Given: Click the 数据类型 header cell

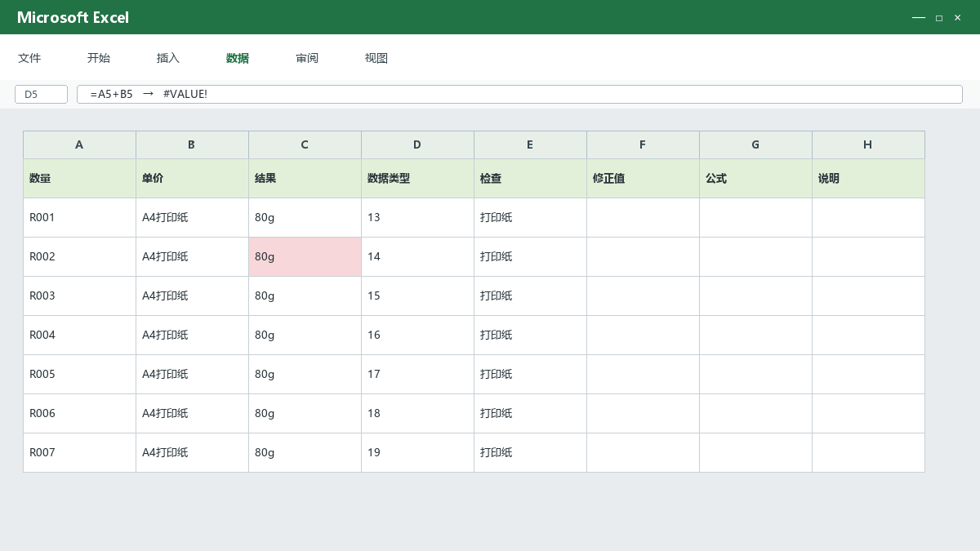Looking at the screenshot, I should (x=417, y=178).
